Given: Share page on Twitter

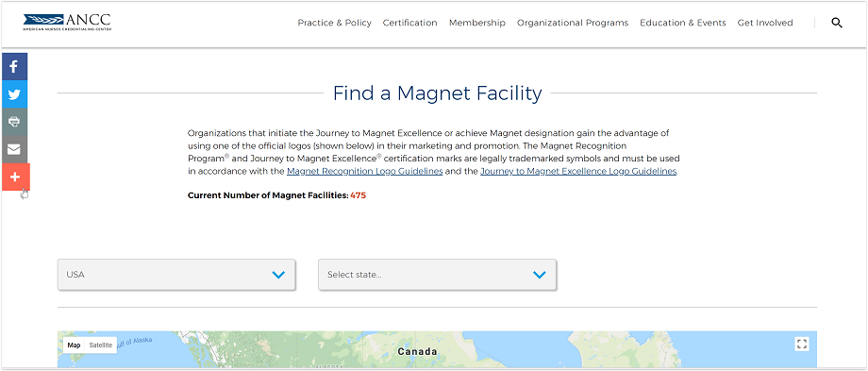Looking at the screenshot, I should coord(14,94).
